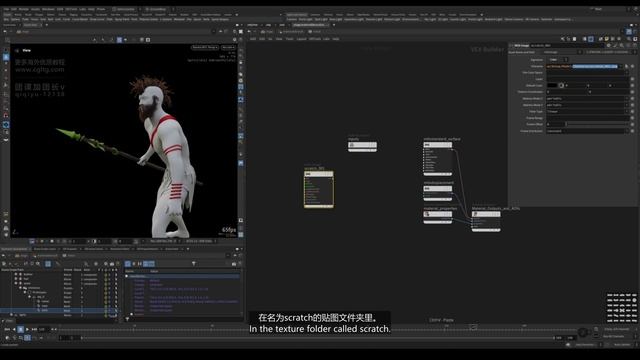This screenshot has height=360, width=640.
Task: Create a Portal Light from the shelf
Action: (475, 19)
